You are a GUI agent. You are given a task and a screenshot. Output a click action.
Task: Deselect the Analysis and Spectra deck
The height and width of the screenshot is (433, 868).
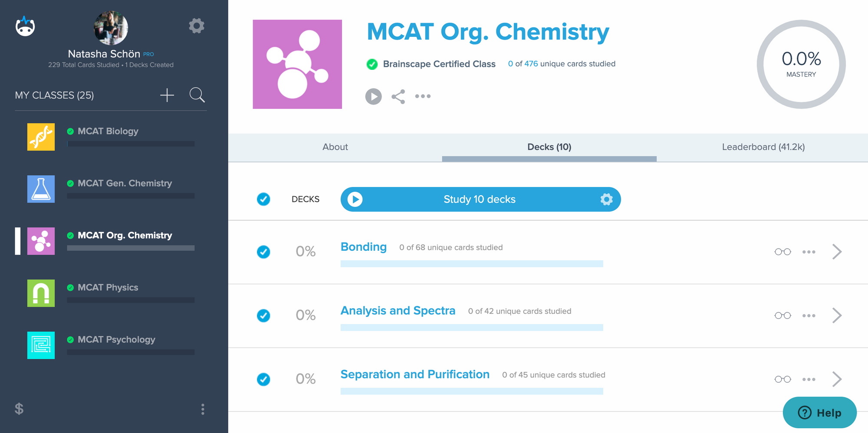[263, 315]
